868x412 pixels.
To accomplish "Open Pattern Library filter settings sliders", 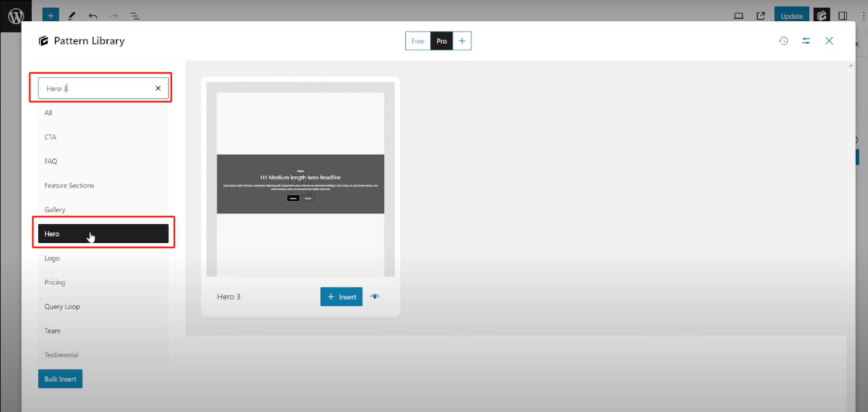I will click(806, 41).
